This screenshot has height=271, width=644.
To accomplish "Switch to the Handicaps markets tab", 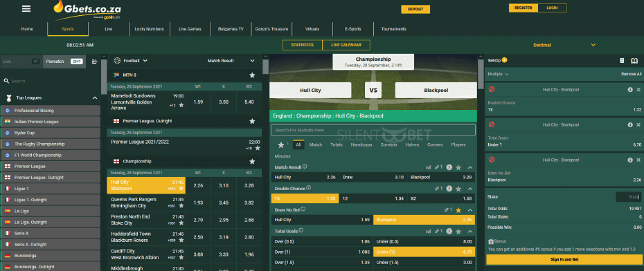I will pos(361,144).
